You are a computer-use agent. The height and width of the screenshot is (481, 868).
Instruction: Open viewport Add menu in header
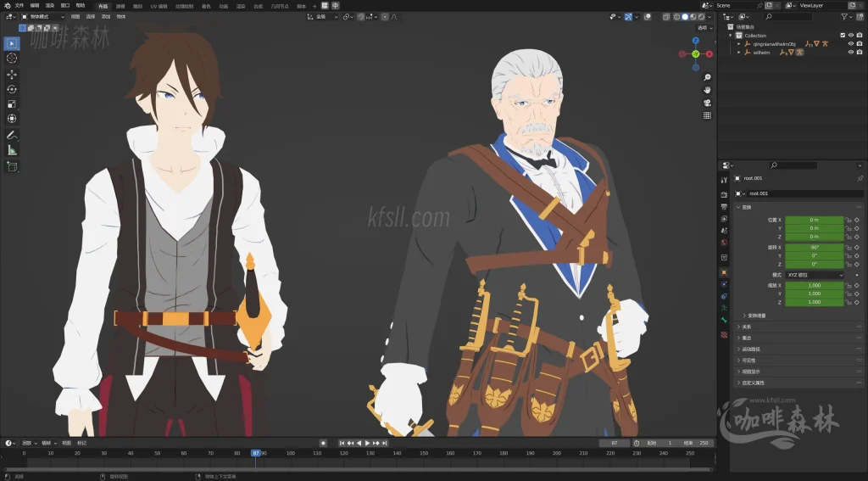click(106, 17)
